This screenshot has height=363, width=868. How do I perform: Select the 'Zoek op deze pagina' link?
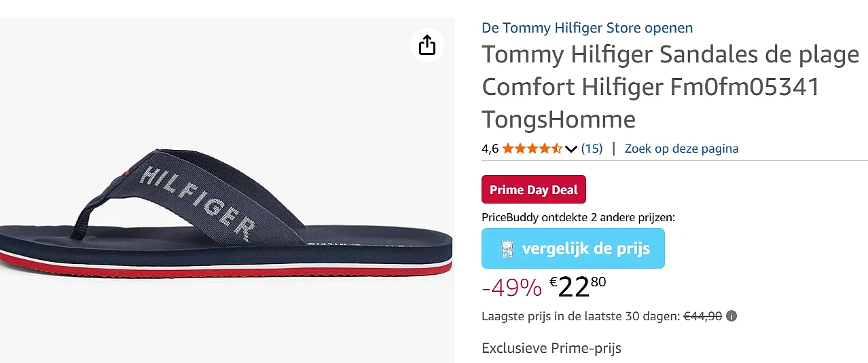point(681,149)
